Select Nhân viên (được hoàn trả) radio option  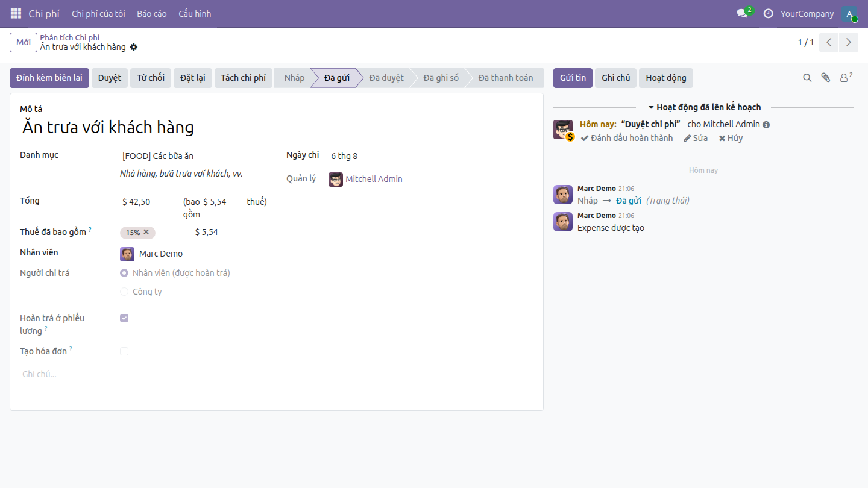click(x=124, y=273)
